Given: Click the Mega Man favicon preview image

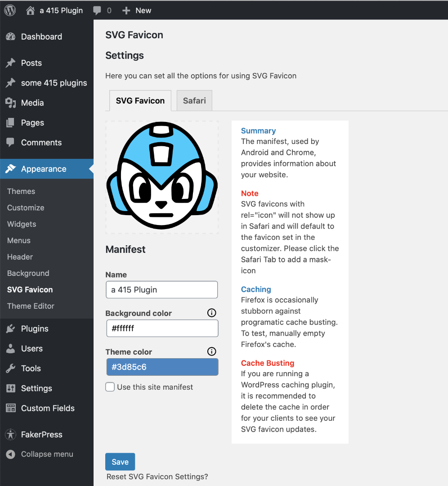Looking at the screenshot, I should (162, 177).
